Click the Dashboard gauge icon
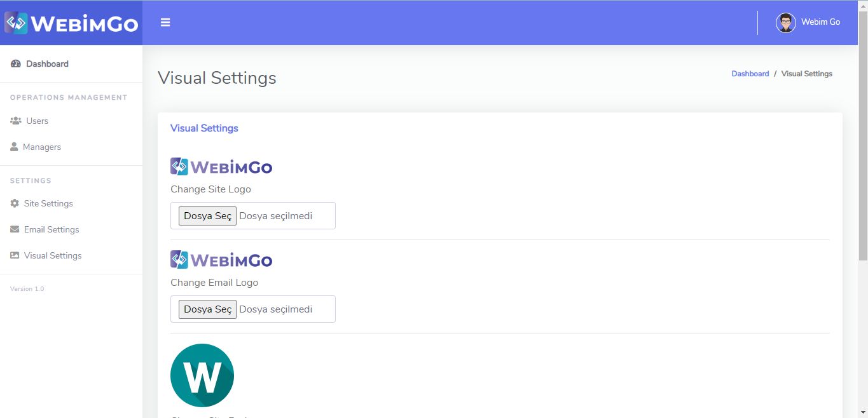 tap(16, 64)
